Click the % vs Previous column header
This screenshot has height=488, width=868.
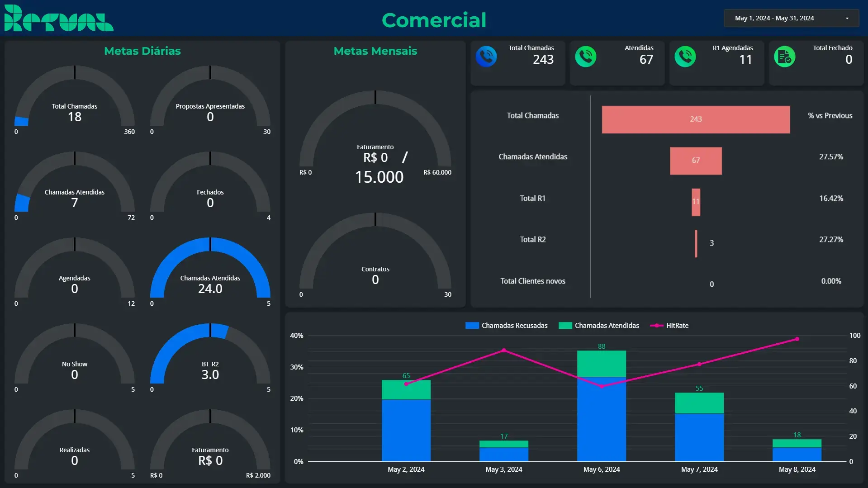pos(830,116)
